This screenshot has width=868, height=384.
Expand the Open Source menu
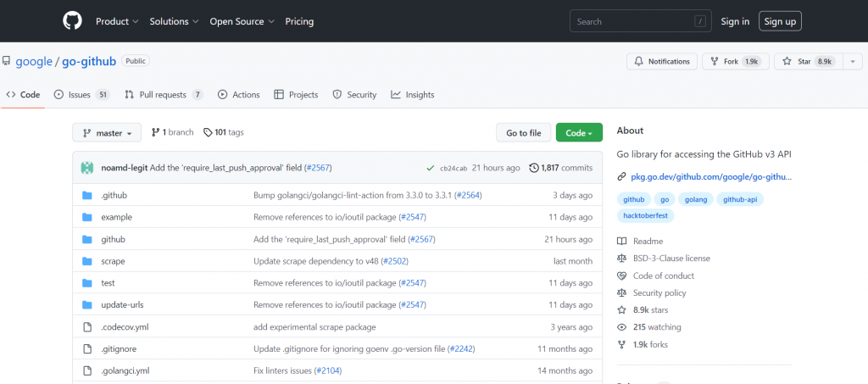(x=242, y=21)
